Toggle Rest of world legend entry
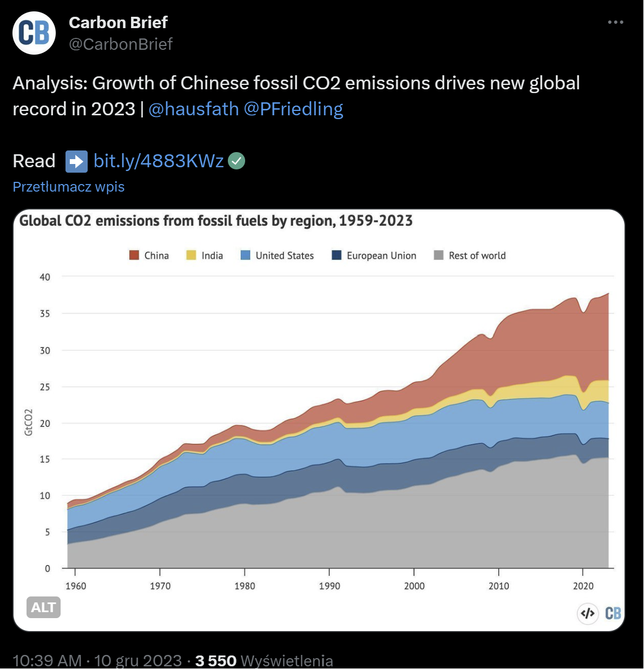Screen dimensions: 644x669 tap(470, 255)
